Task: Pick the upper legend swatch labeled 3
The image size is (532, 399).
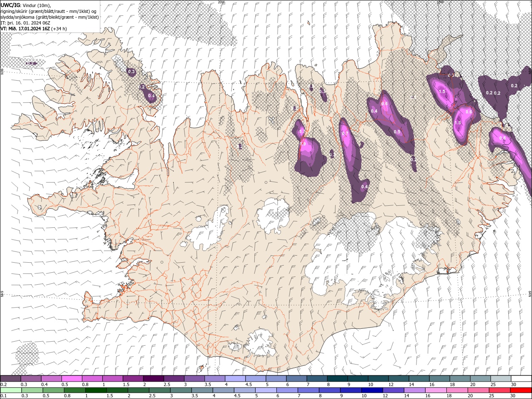Action: (x=194, y=379)
